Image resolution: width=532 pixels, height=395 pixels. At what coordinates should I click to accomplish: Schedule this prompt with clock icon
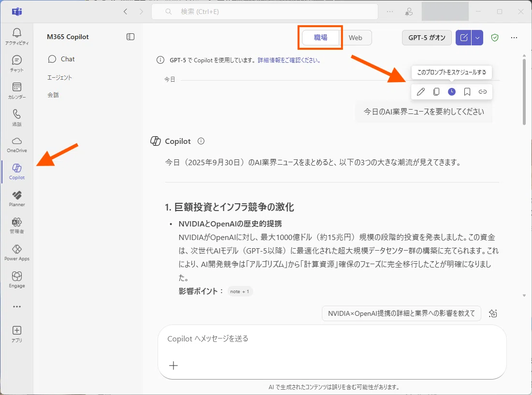tap(452, 92)
